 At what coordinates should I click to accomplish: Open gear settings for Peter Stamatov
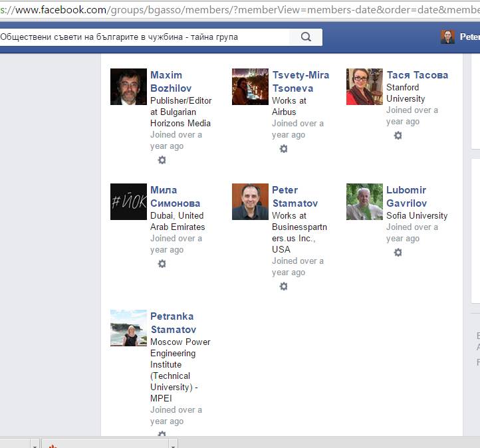pyautogui.click(x=283, y=286)
